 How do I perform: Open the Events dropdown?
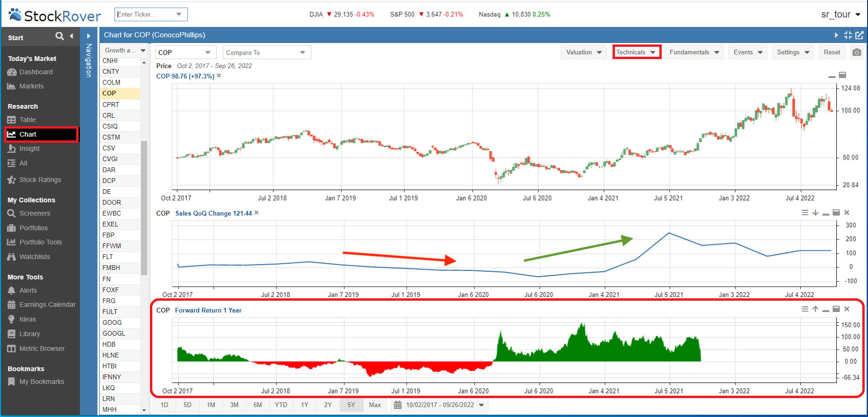click(748, 52)
